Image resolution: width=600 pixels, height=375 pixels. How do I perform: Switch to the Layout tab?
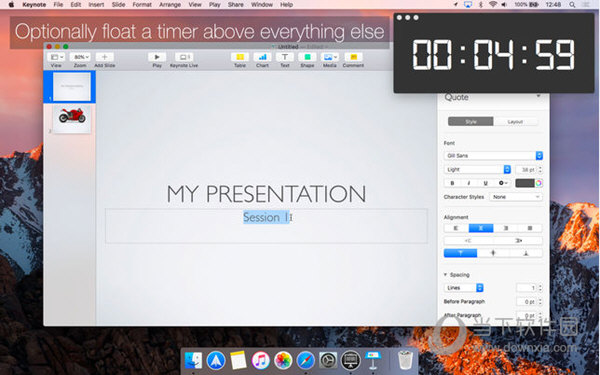point(515,122)
